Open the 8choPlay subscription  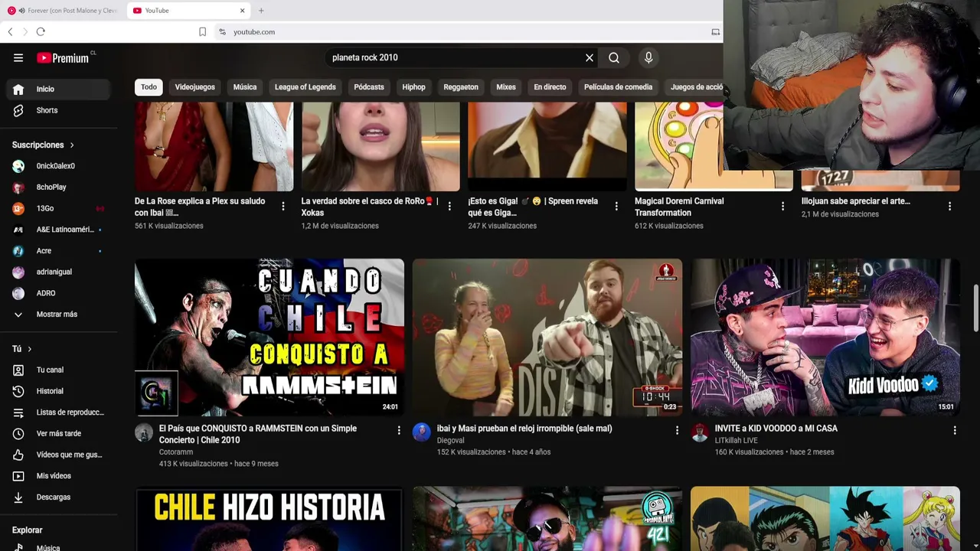click(59, 187)
